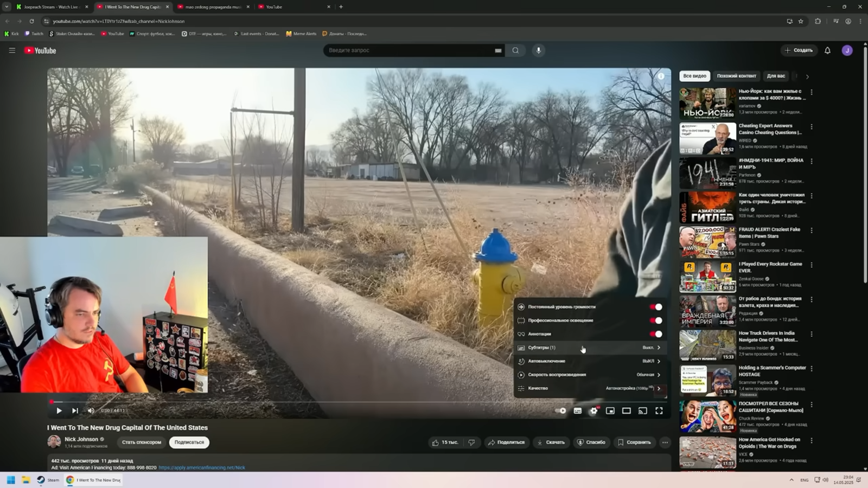Image resolution: width=868 pixels, height=488 pixels.
Task: Seek on the video progress bar
Action: click(358, 402)
